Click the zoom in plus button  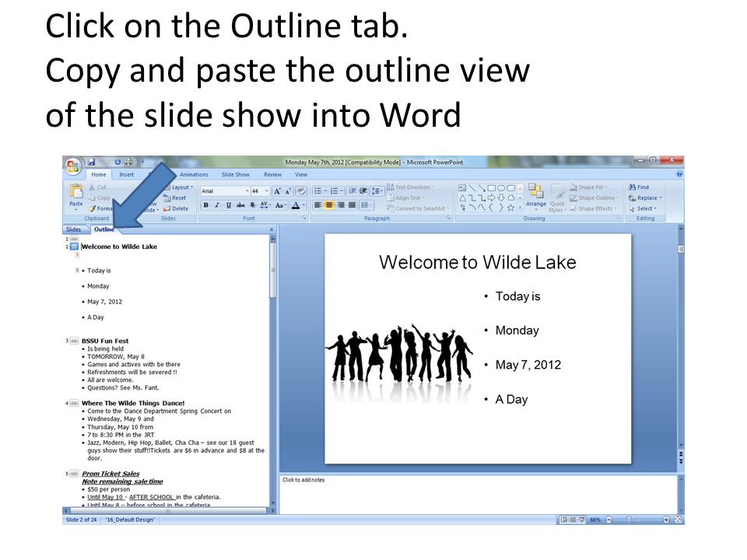coord(666,520)
